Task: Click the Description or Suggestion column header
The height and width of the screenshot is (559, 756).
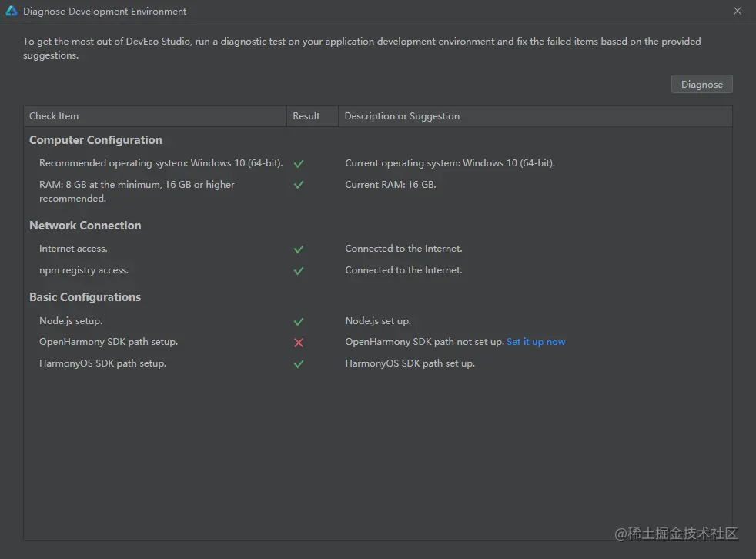Action: point(402,116)
